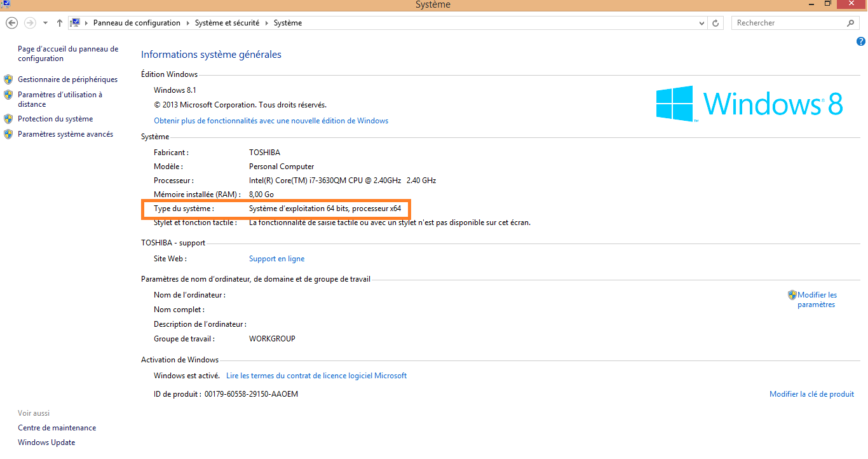Viewport: 868px width, 459px height.
Task: Click the Up arrow to go to parent folder
Action: tap(60, 23)
